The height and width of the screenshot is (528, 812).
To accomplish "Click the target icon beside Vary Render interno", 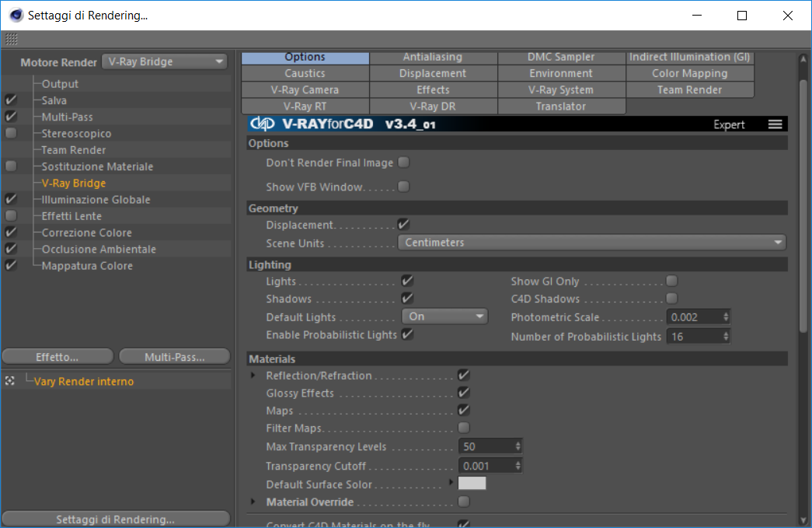I will (10, 381).
